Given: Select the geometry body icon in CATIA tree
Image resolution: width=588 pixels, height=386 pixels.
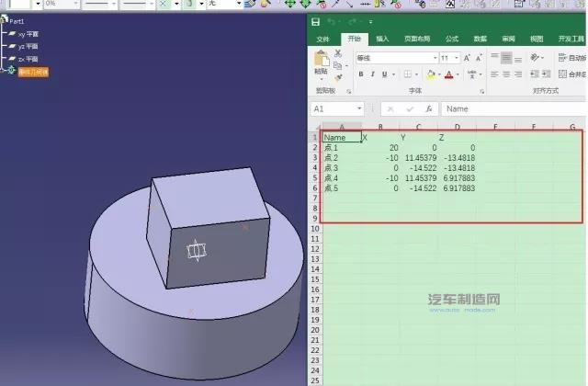Looking at the screenshot, I should [x=12, y=70].
